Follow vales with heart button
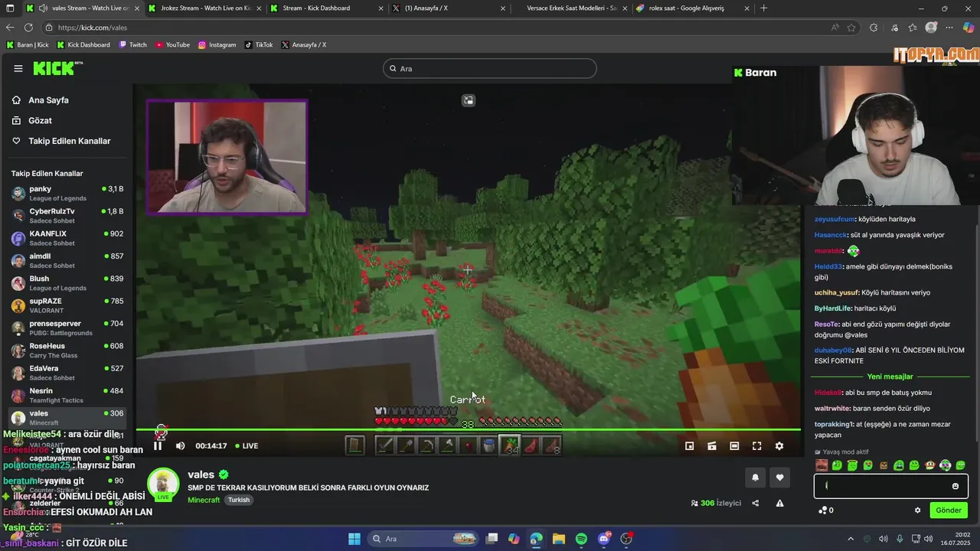 (x=779, y=478)
